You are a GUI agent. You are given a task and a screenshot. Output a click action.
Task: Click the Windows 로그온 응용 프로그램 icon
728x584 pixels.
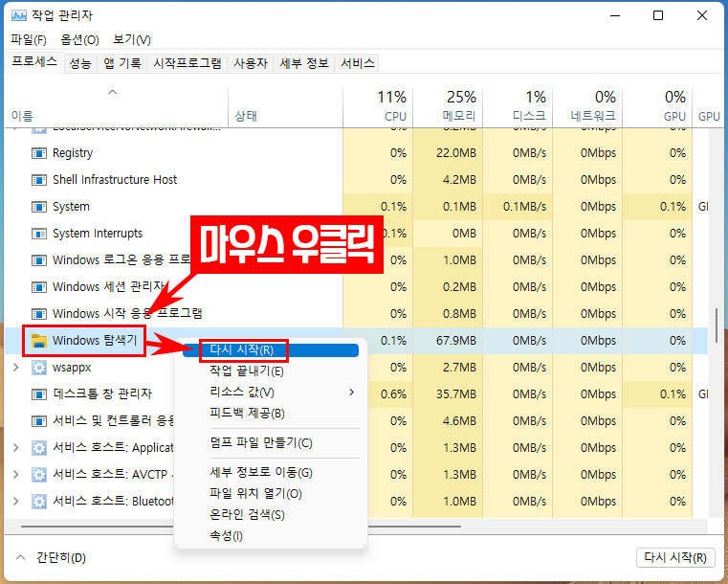click(x=39, y=260)
